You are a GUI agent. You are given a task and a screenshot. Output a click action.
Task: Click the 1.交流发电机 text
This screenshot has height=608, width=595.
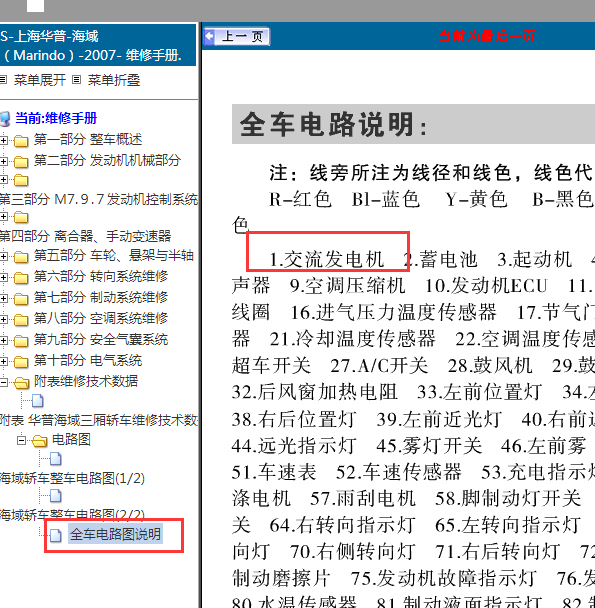point(327,259)
